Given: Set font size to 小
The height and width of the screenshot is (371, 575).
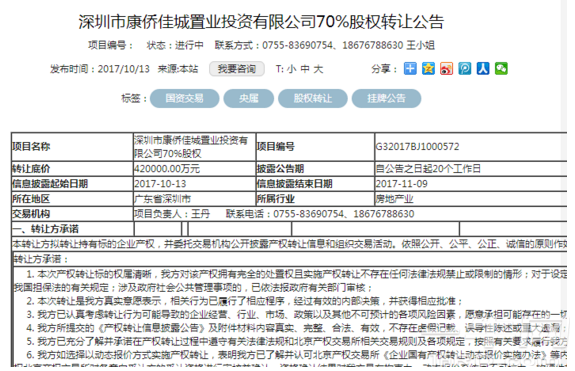Looking at the screenshot, I should [292, 69].
